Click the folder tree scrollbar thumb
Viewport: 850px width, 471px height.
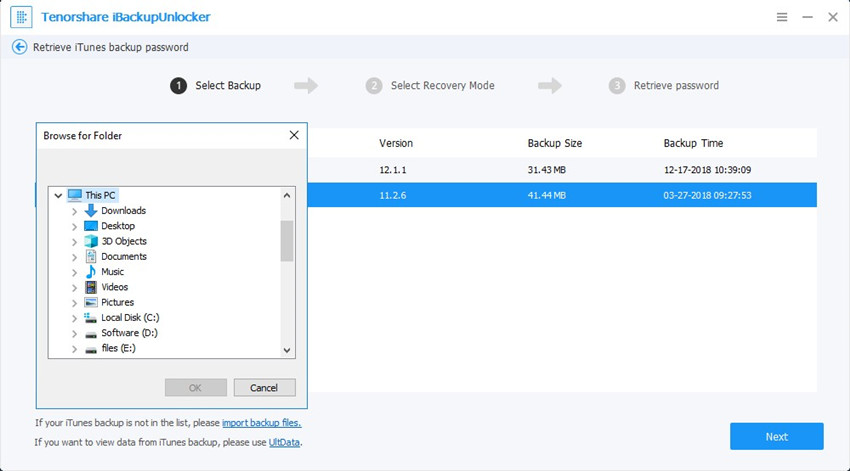pos(287,241)
